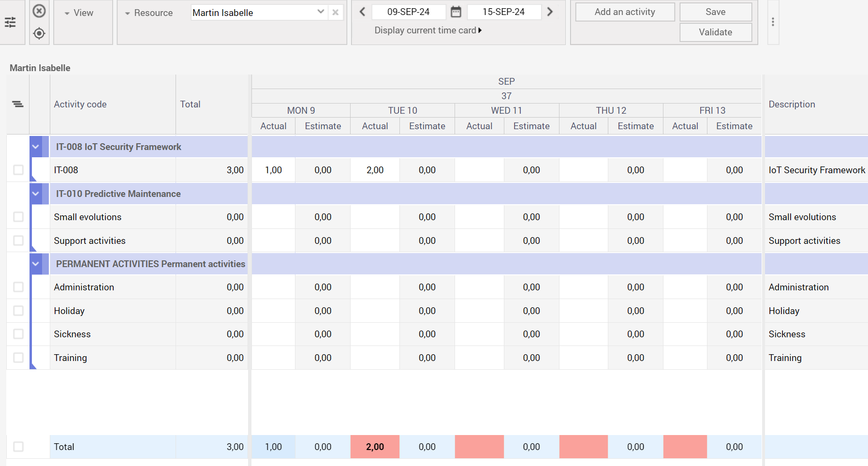Open the three-dot overflow menu

pos(773,22)
